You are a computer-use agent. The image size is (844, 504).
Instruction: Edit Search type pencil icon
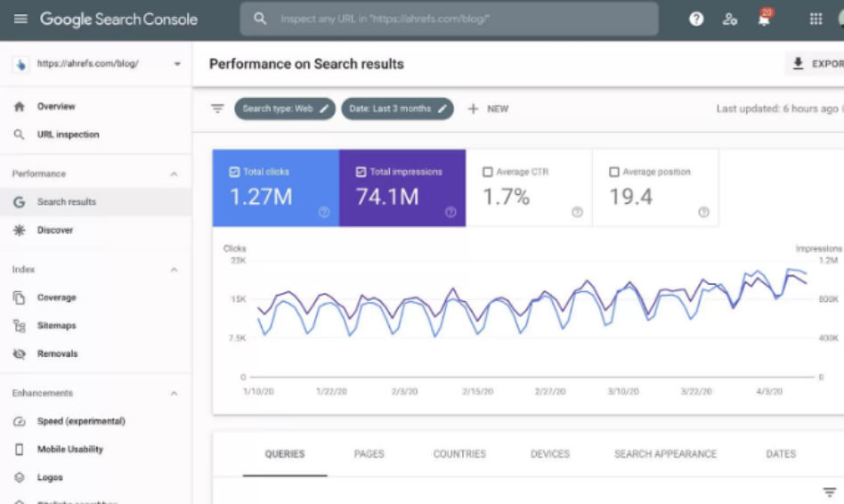pos(324,109)
